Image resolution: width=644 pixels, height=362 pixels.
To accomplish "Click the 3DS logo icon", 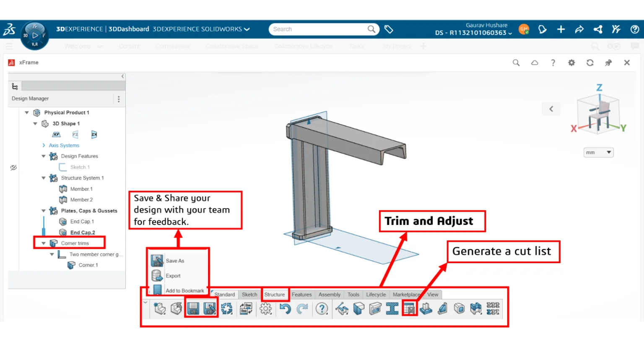I will coord(10,29).
